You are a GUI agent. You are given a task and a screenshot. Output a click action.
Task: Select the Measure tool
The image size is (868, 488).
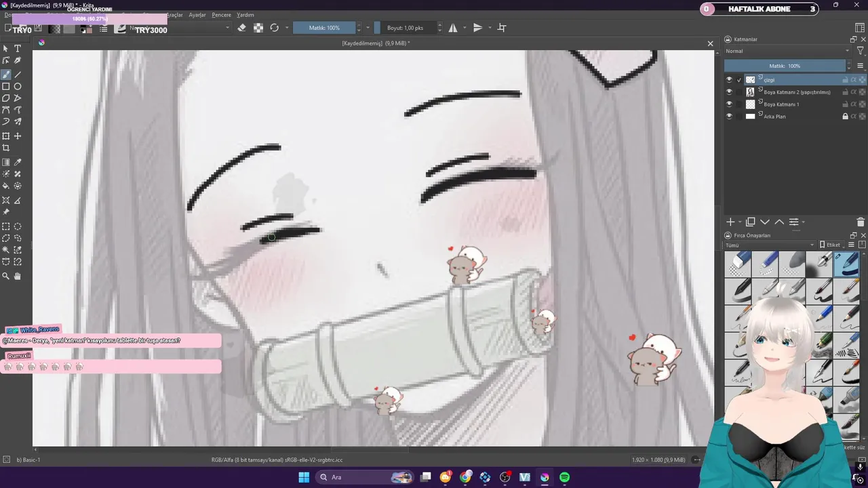point(18,201)
